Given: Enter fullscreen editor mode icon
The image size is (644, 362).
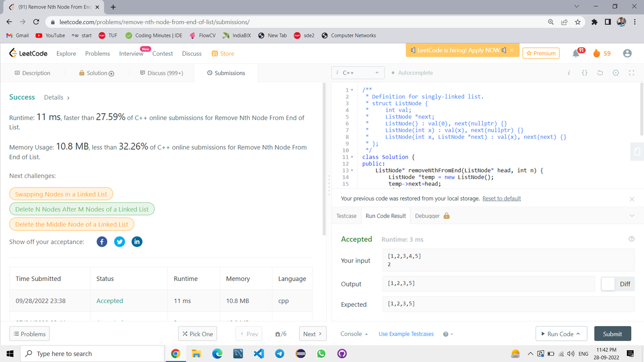Looking at the screenshot, I should (632, 73).
